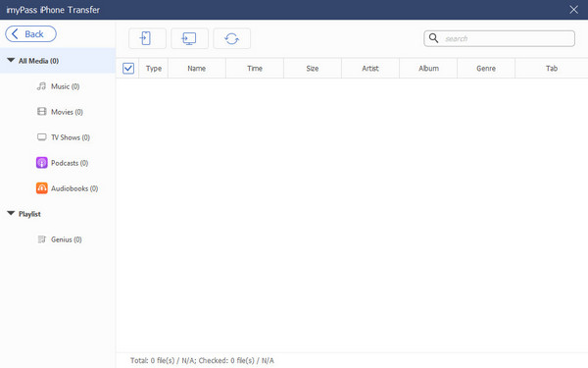Click the orange Audiobooks icon

pos(41,188)
